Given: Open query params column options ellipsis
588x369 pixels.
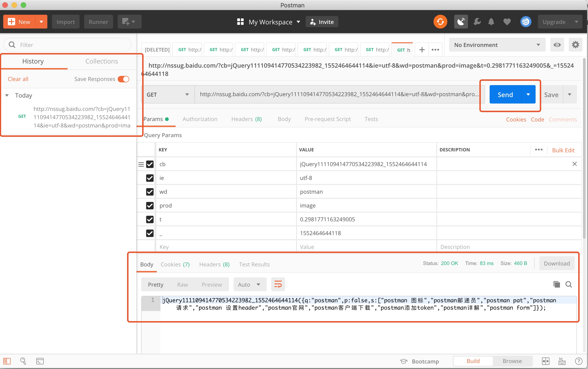Looking at the screenshot, I should click(539, 150).
